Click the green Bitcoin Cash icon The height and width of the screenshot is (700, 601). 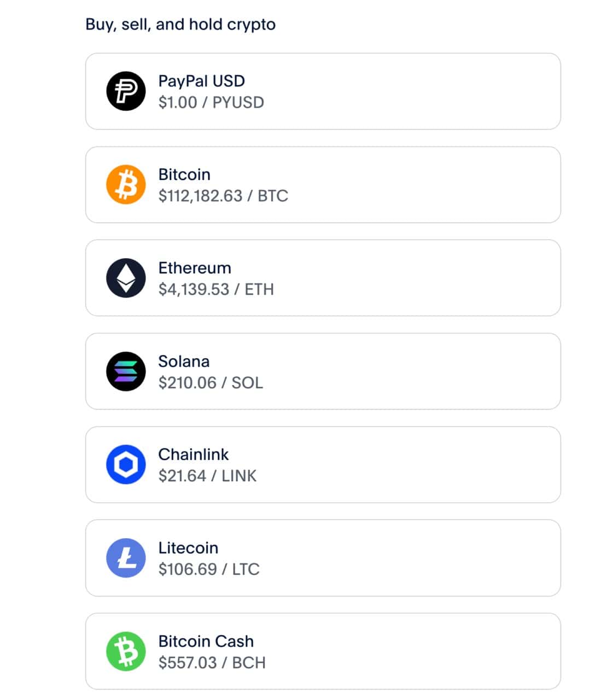tap(126, 651)
